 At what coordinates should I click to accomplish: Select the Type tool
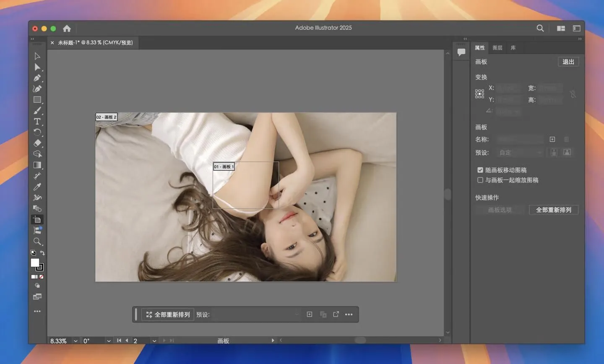pos(37,122)
